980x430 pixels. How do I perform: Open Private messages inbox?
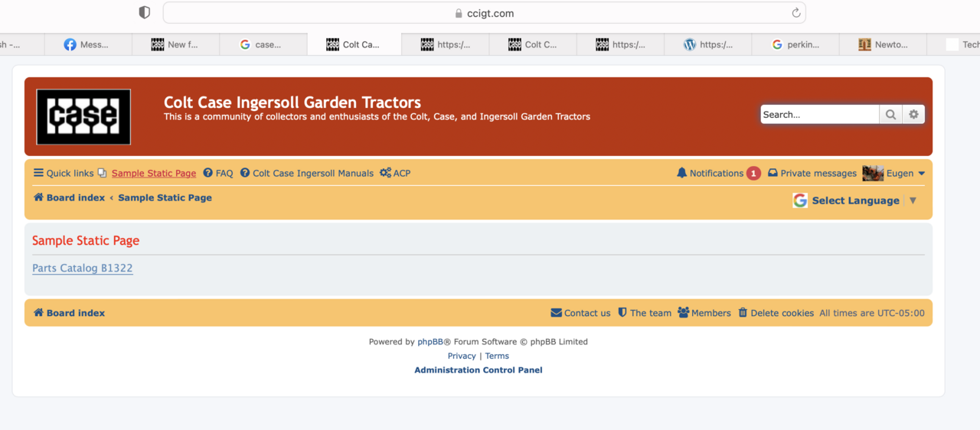coord(812,174)
